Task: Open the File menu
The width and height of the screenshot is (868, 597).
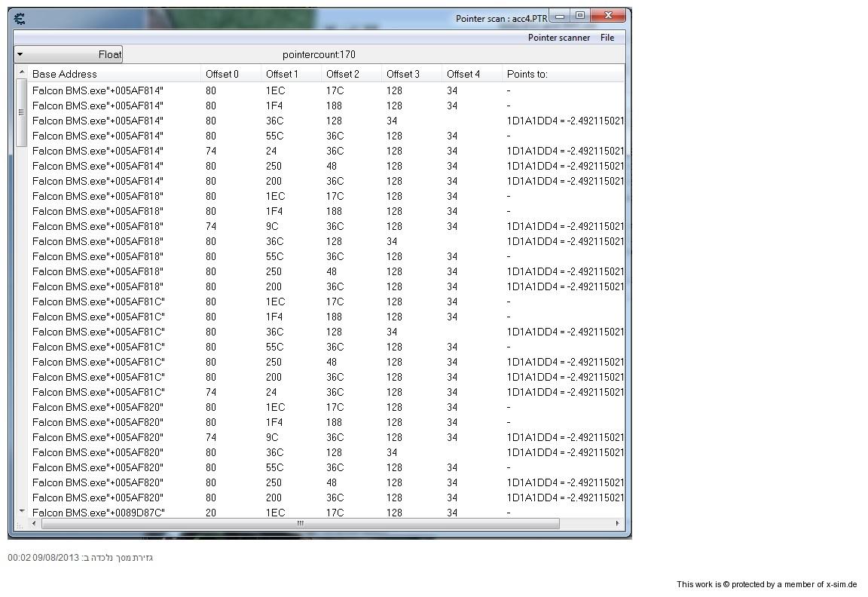Action: click(x=607, y=38)
